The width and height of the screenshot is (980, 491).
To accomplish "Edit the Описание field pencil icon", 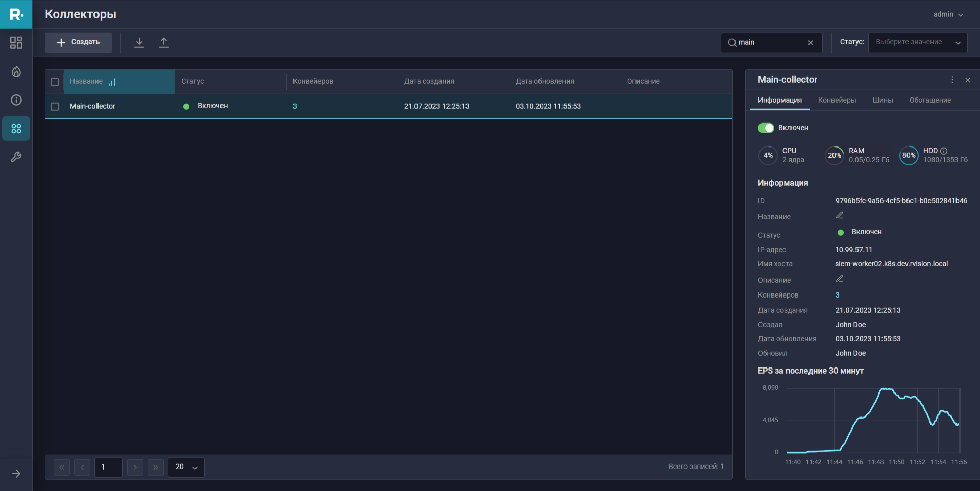I will point(839,279).
